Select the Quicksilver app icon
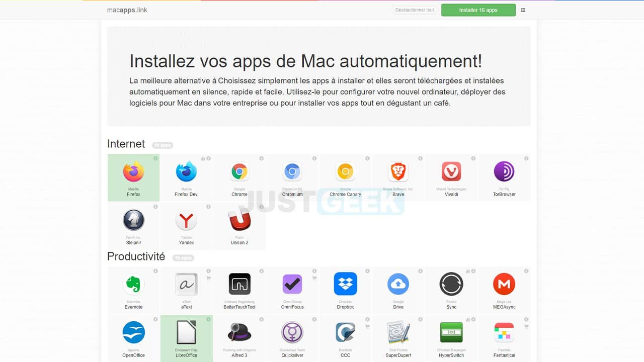 click(292, 333)
